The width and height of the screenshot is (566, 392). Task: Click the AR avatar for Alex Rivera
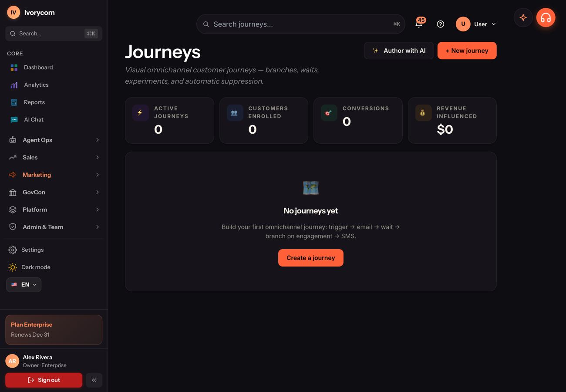click(x=12, y=361)
